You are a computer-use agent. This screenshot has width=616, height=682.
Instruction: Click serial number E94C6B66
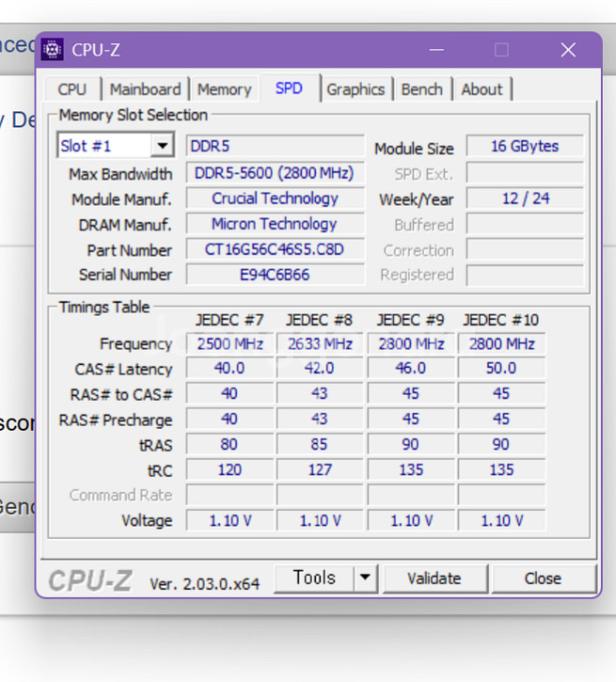tap(275, 275)
